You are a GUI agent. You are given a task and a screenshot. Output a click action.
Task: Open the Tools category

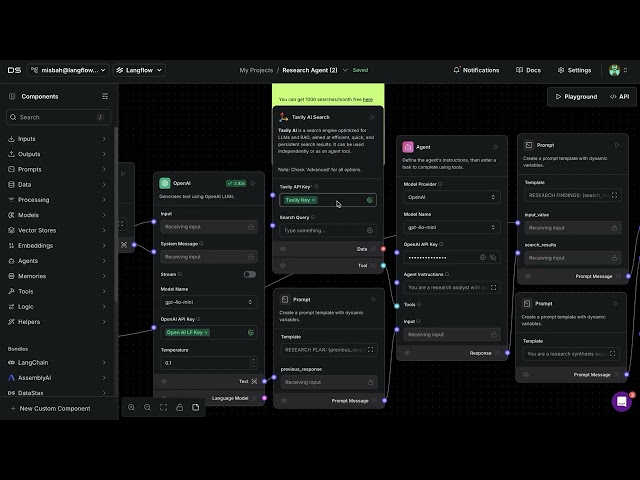tap(57, 291)
